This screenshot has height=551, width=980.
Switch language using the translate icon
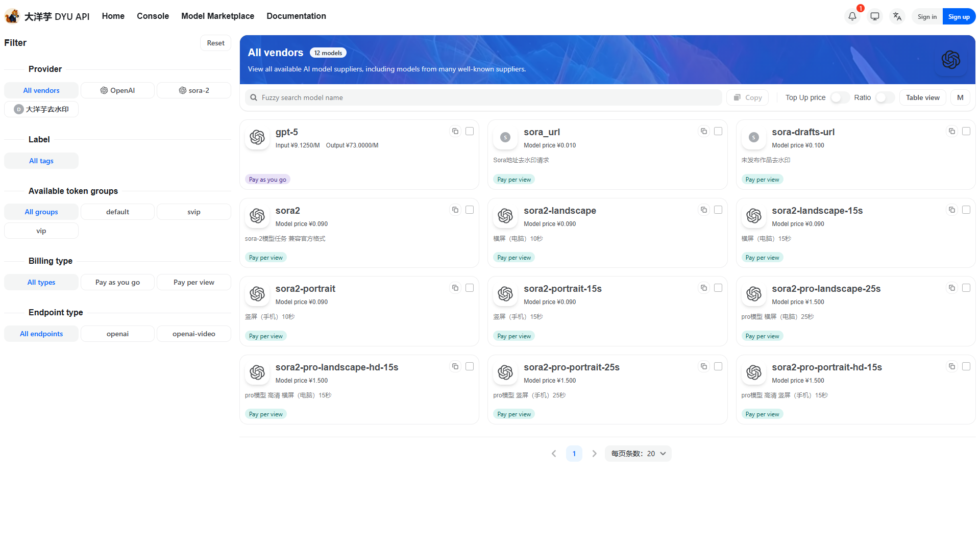click(897, 16)
